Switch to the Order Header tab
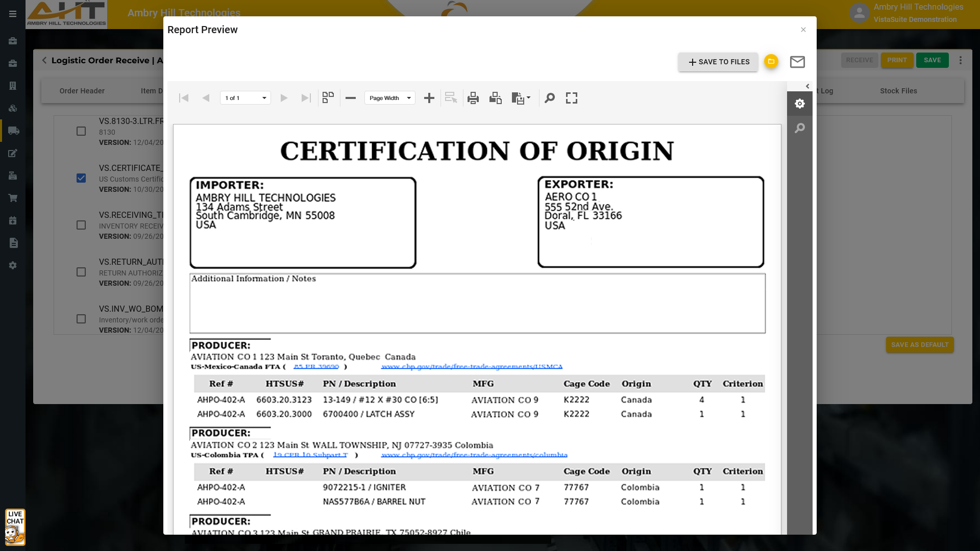The image size is (980, 551). pos(82,91)
